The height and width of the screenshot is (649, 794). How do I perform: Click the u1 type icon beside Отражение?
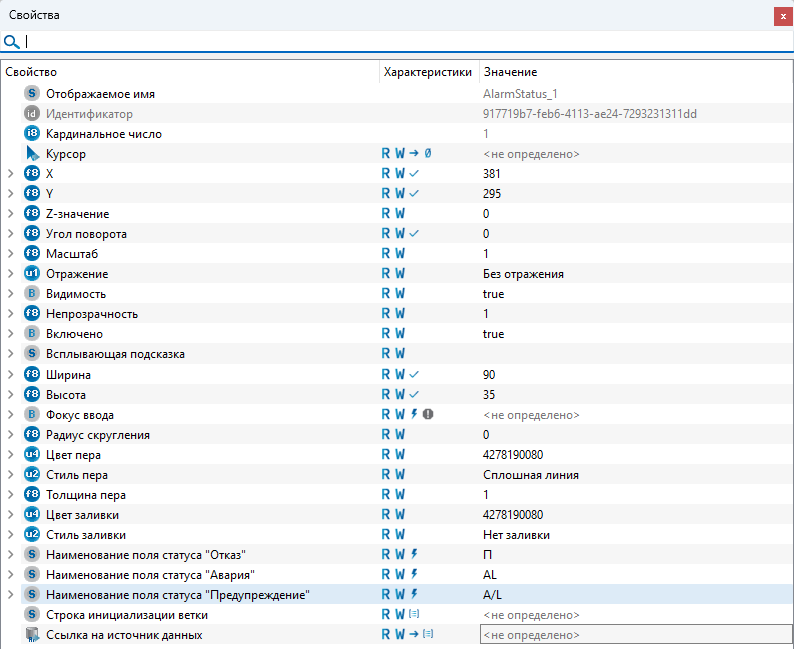tap(32, 274)
